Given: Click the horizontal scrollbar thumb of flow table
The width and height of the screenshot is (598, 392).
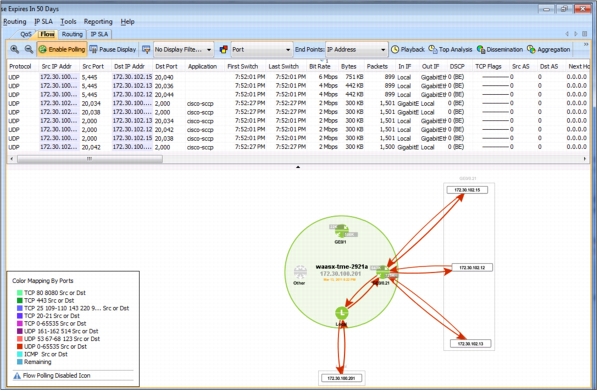Looking at the screenshot, I should pos(90,159).
